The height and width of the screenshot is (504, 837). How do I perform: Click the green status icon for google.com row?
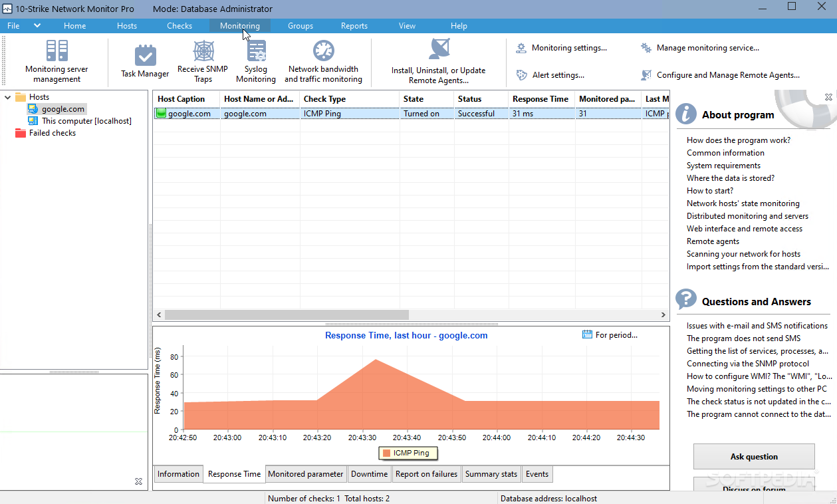(161, 114)
